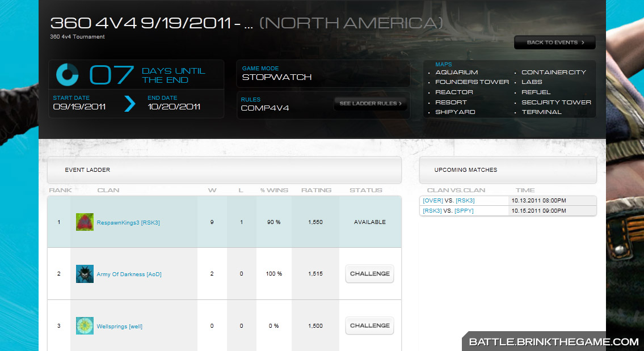Sort ladder by % Wins column header
The image size is (644, 351).
coord(274,190)
